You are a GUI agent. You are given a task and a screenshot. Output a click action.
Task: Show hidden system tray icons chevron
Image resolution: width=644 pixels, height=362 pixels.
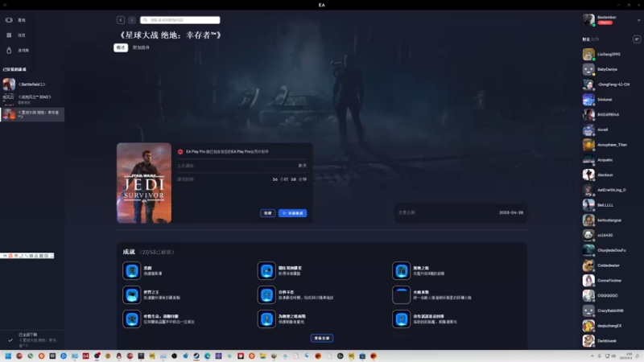tap(592, 356)
